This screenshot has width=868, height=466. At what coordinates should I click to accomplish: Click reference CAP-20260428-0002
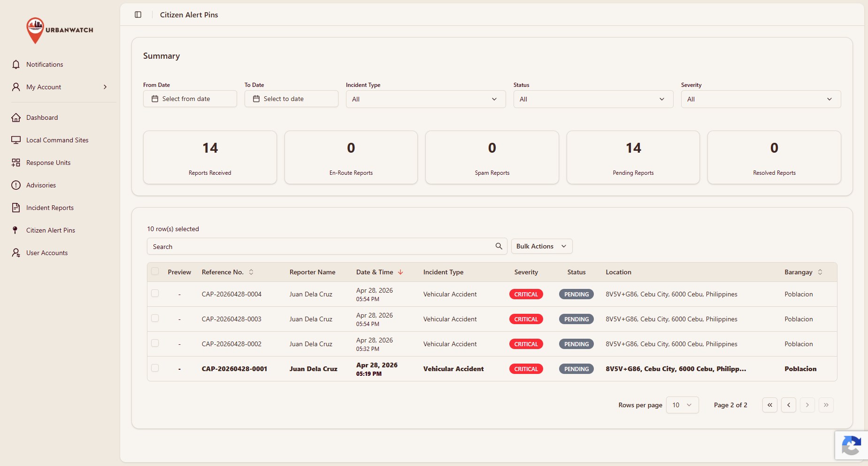[231, 344]
